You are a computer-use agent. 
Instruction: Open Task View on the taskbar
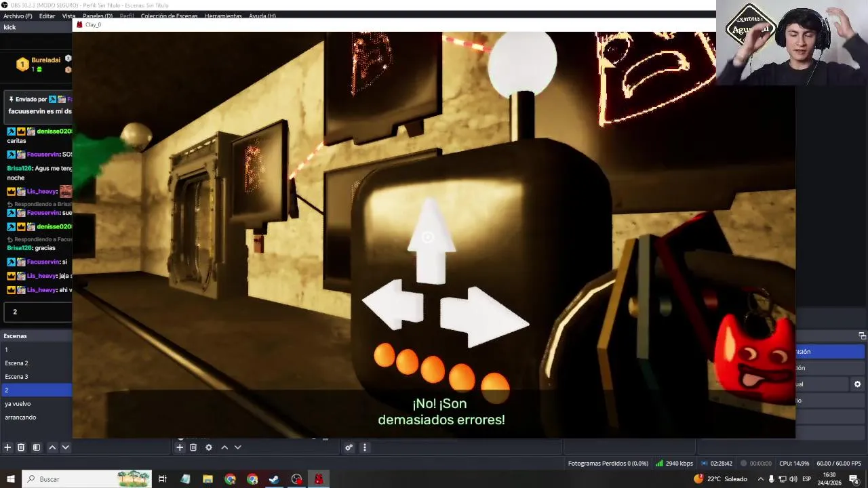163,479
